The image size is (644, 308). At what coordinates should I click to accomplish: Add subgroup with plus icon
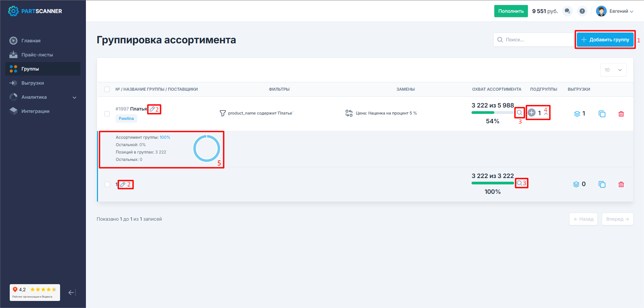(x=532, y=113)
